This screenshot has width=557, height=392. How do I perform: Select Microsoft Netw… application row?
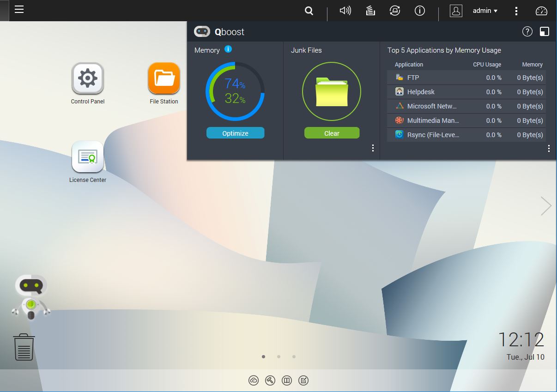[466, 106]
